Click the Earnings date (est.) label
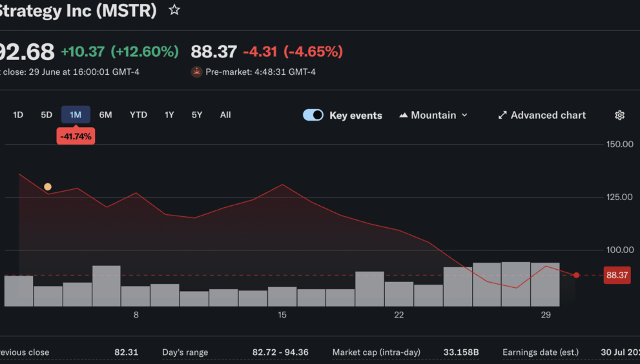This screenshot has width=640, height=364. [541, 352]
